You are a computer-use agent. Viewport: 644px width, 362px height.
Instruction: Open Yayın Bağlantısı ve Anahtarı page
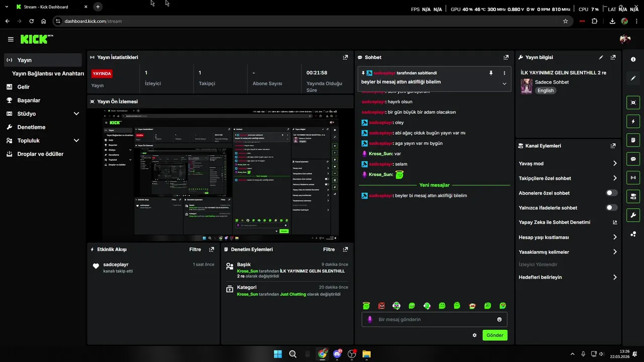(48, 73)
